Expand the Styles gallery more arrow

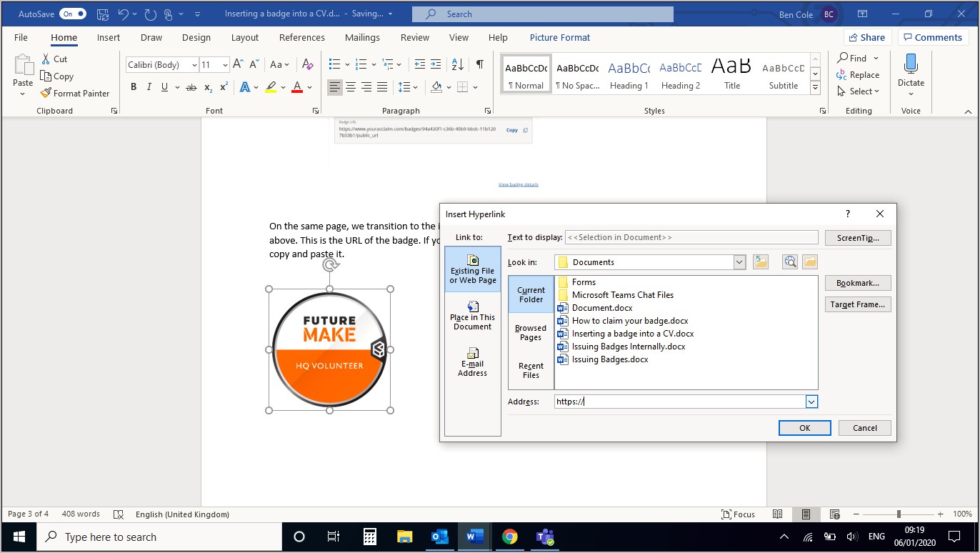tap(815, 88)
